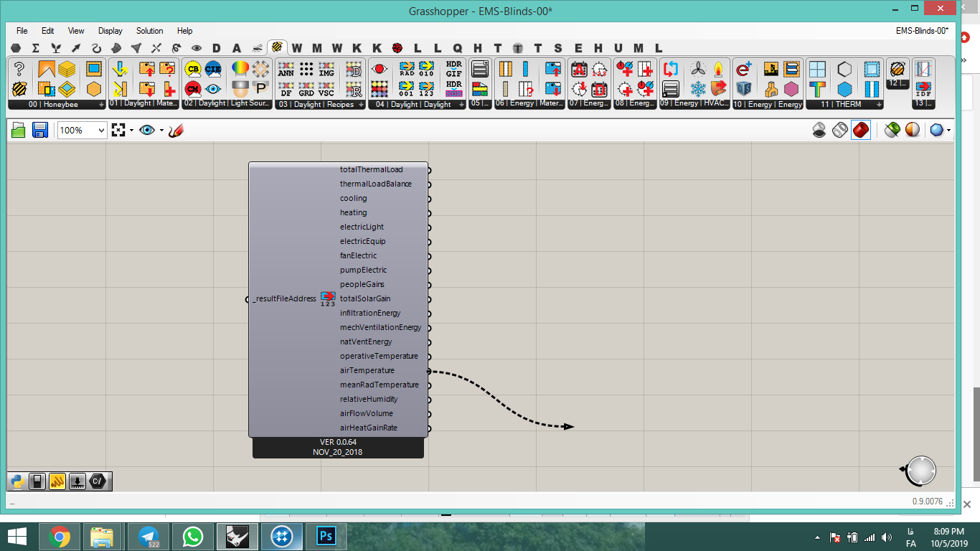Select the fan ventilation HVAC icon
Viewport: 980px width, 551px height.
pyautogui.click(x=698, y=69)
